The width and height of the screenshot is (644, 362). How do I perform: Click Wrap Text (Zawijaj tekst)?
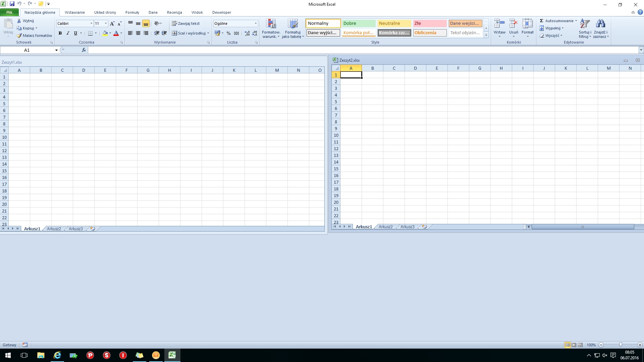186,23
